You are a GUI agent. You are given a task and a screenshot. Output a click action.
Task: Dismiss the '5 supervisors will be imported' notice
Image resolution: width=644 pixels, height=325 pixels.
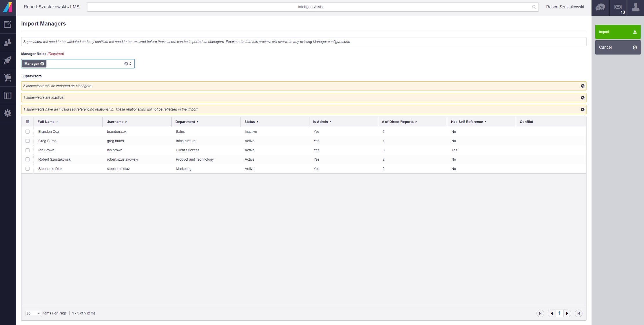pos(583,86)
